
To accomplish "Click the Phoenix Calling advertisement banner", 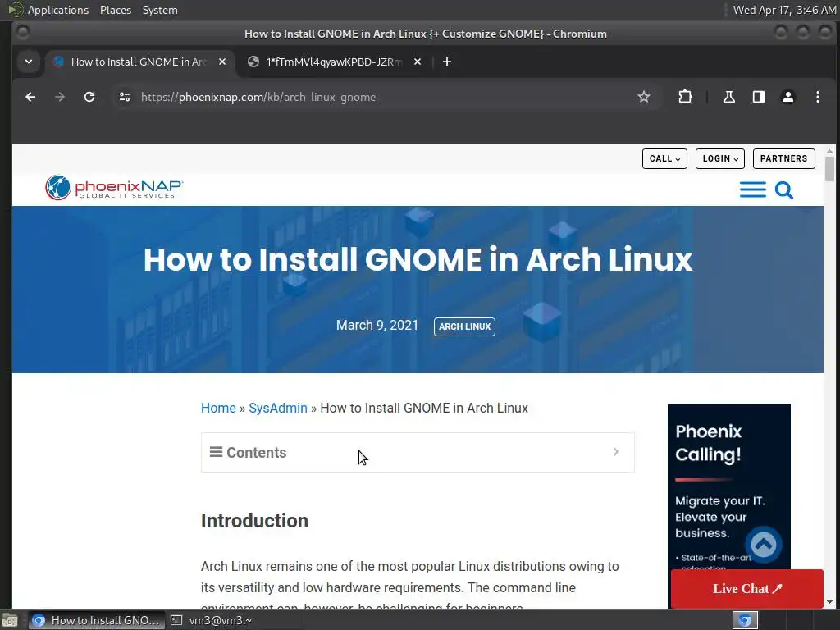I will coord(728,486).
